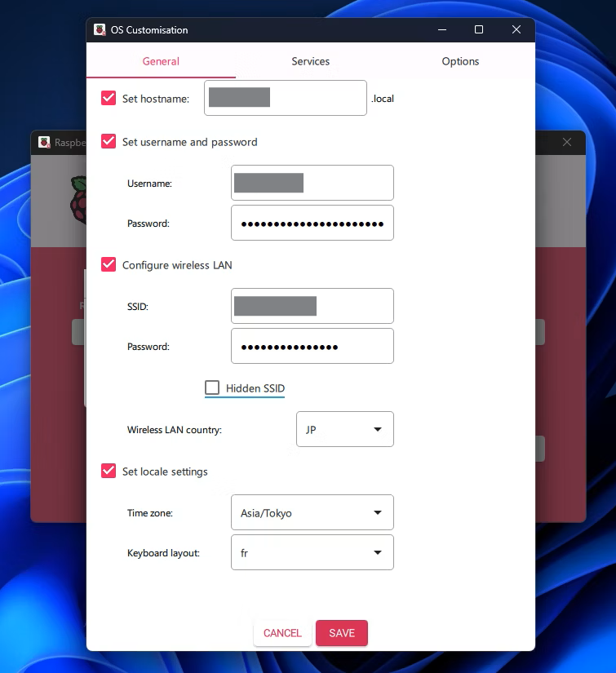Maximize the OS Customisation window

(x=479, y=29)
